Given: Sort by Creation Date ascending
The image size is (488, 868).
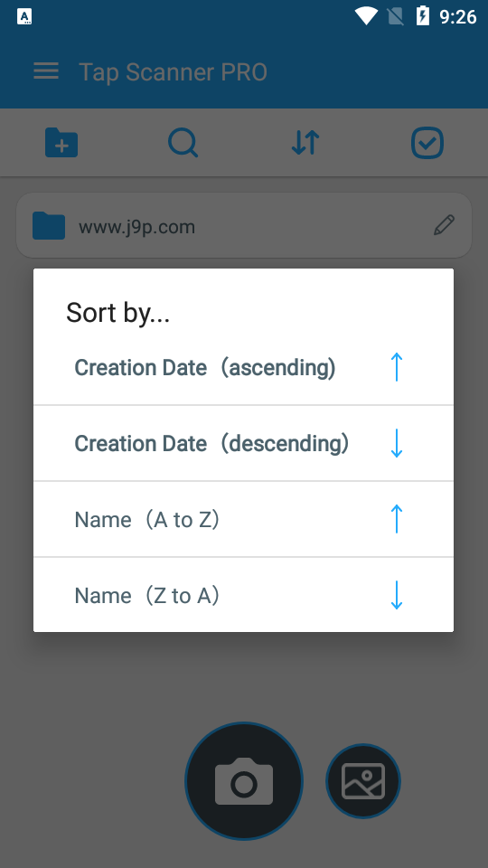Looking at the screenshot, I should coord(243,368).
